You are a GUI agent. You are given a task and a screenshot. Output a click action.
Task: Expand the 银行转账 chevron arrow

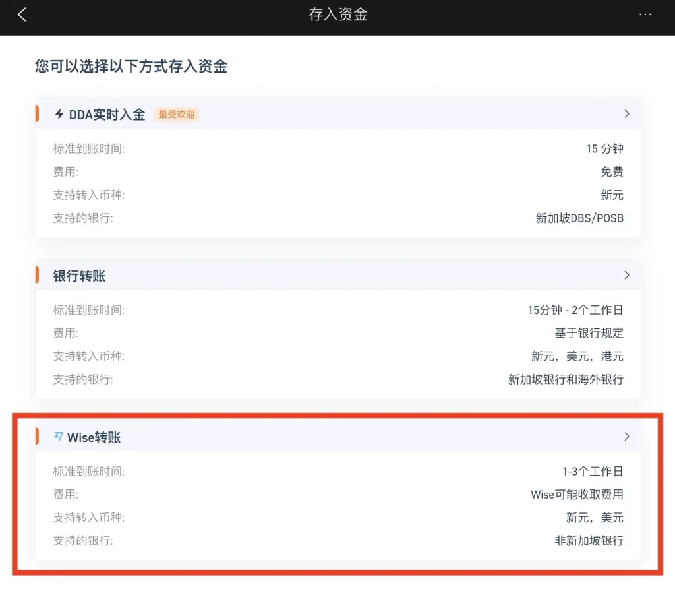tap(626, 275)
